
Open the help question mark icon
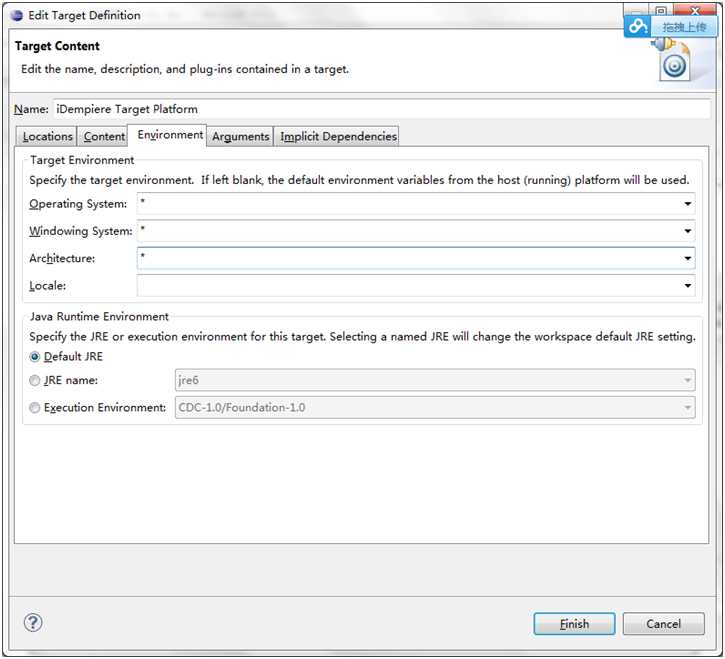coord(33,622)
